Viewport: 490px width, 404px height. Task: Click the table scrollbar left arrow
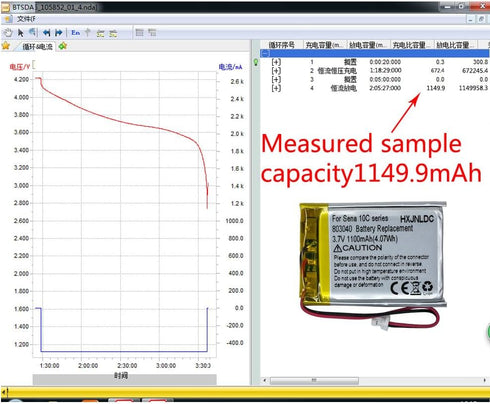pos(265,380)
